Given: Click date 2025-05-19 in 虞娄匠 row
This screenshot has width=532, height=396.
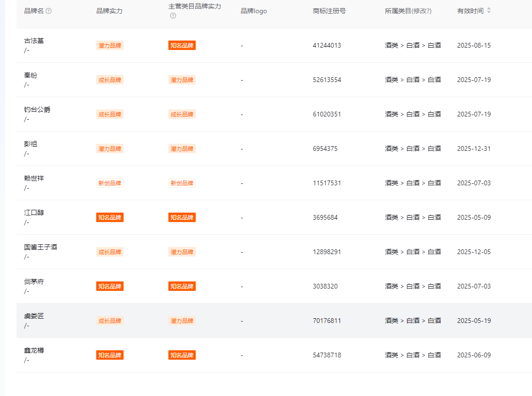Looking at the screenshot, I should 474,321.
